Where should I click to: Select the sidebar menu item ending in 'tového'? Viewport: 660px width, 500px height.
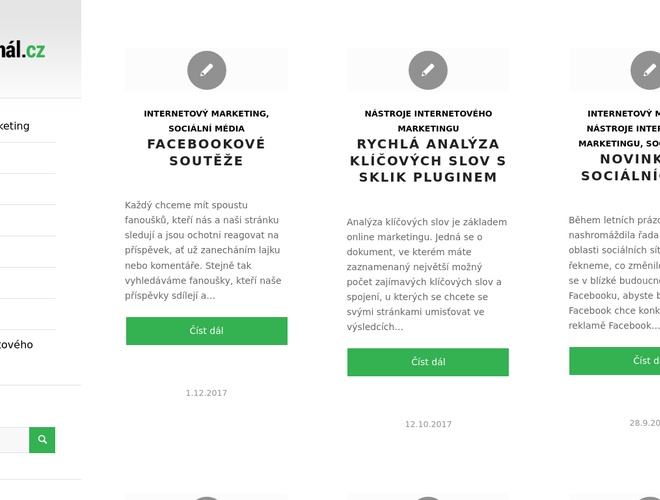(16, 344)
